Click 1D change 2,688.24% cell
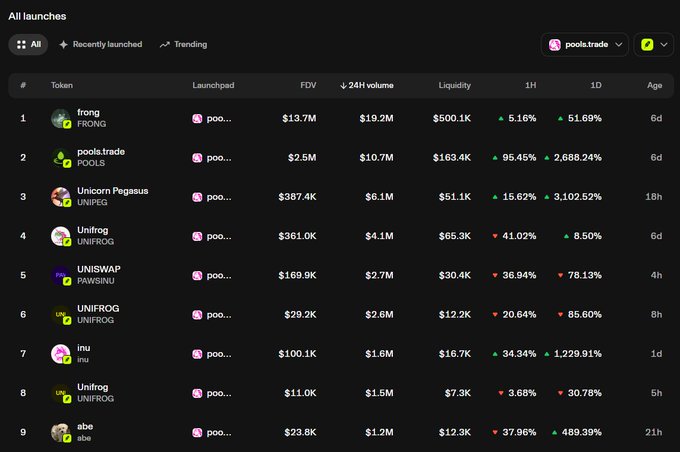This screenshot has height=452, width=680. pyautogui.click(x=573, y=157)
